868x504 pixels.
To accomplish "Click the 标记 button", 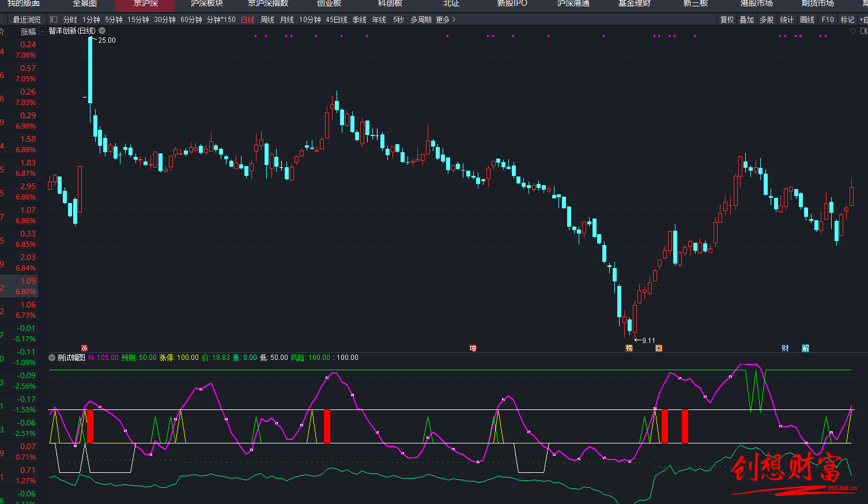I will click(x=847, y=20).
